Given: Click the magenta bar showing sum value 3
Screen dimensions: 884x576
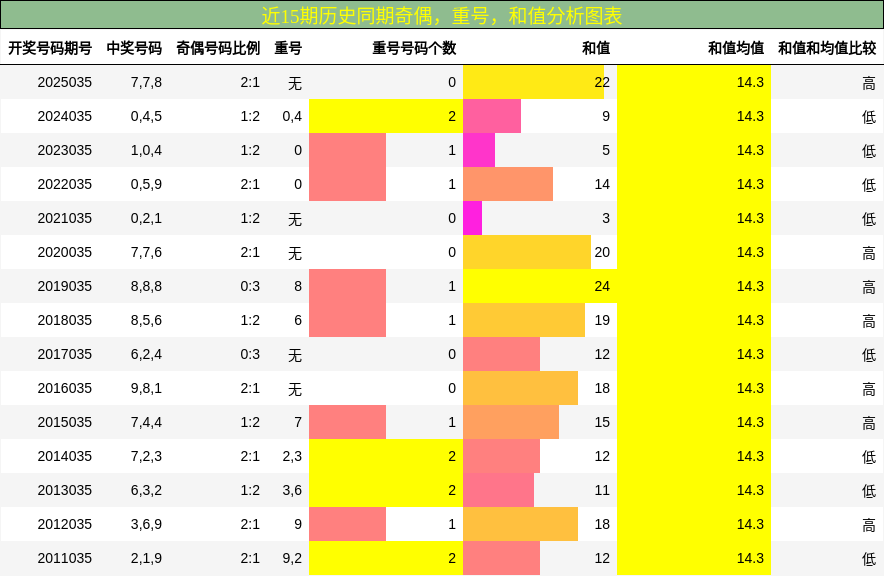Looking at the screenshot, I should (x=471, y=218).
